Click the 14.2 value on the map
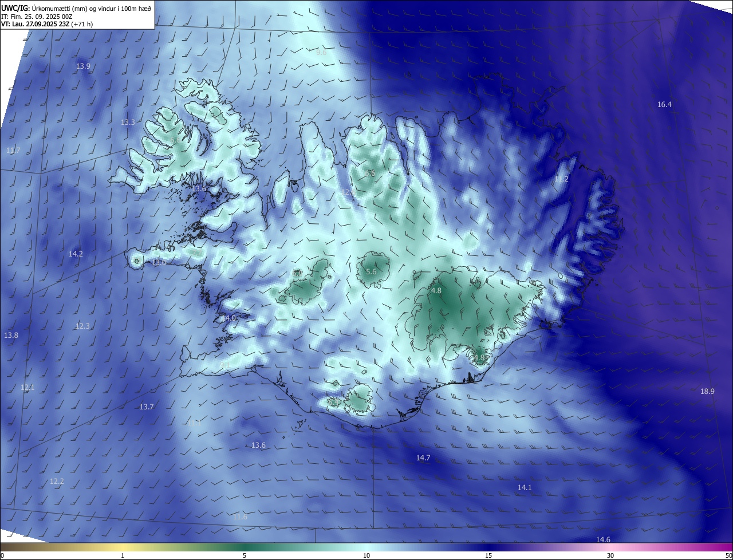Screen dimensions: 733x560 pyautogui.click(x=76, y=254)
